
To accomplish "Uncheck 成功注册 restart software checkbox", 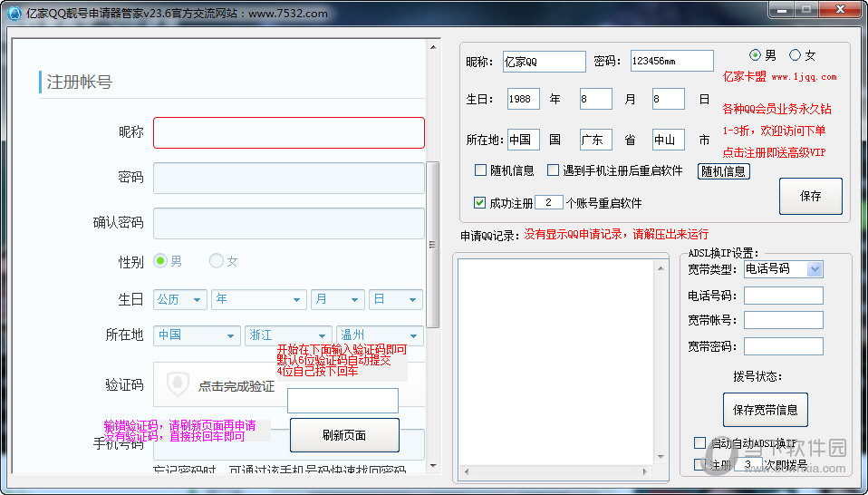I will click(480, 203).
